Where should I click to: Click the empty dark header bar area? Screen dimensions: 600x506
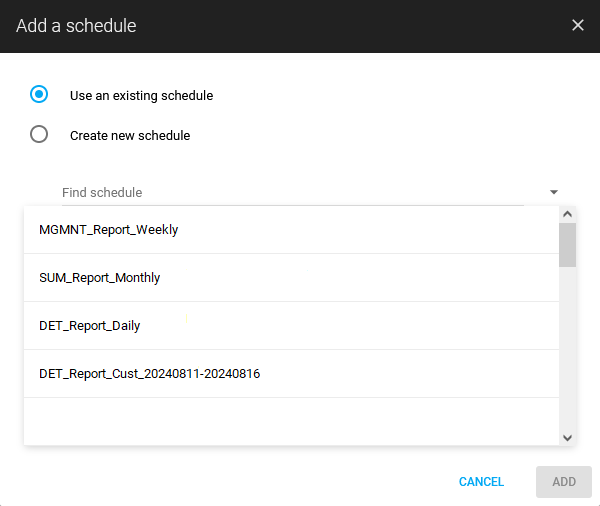point(350,26)
